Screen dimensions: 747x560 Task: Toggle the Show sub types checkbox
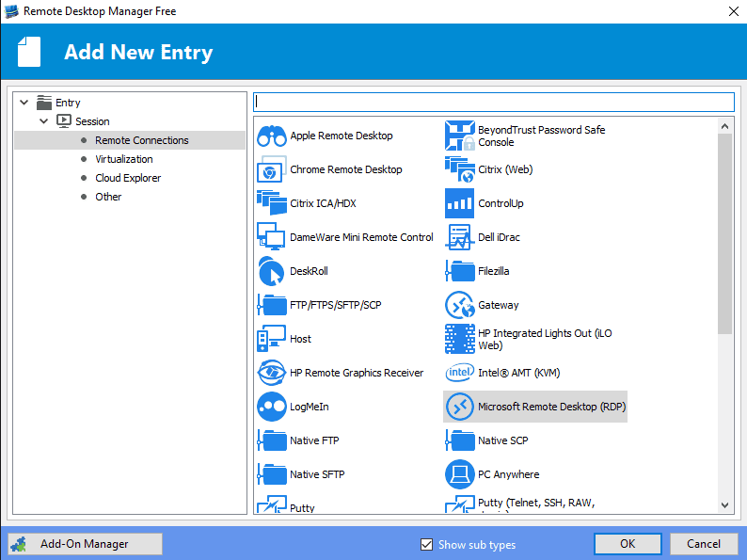tap(426, 544)
